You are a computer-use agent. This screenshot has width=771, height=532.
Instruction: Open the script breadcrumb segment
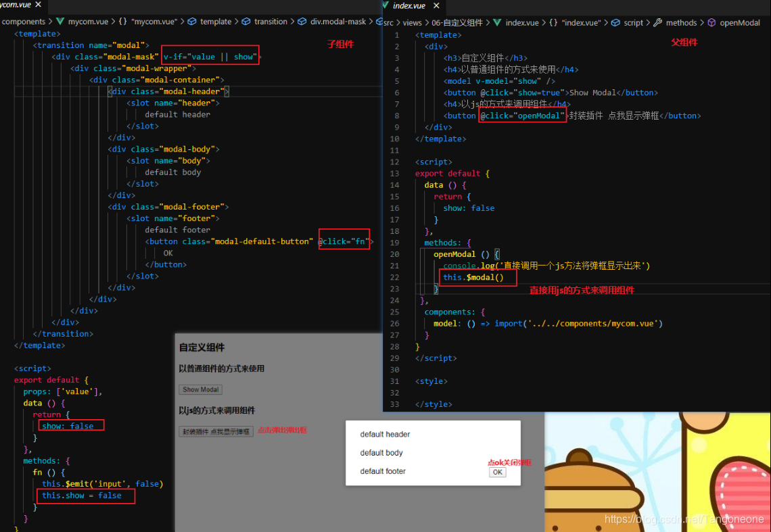(x=633, y=22)
